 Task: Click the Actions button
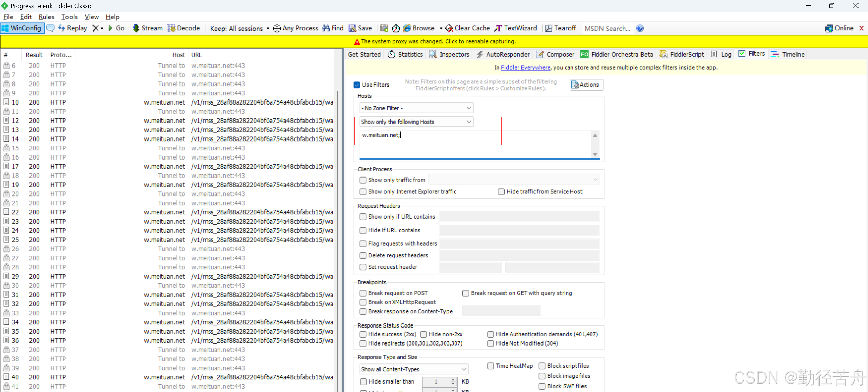point(586,85)
